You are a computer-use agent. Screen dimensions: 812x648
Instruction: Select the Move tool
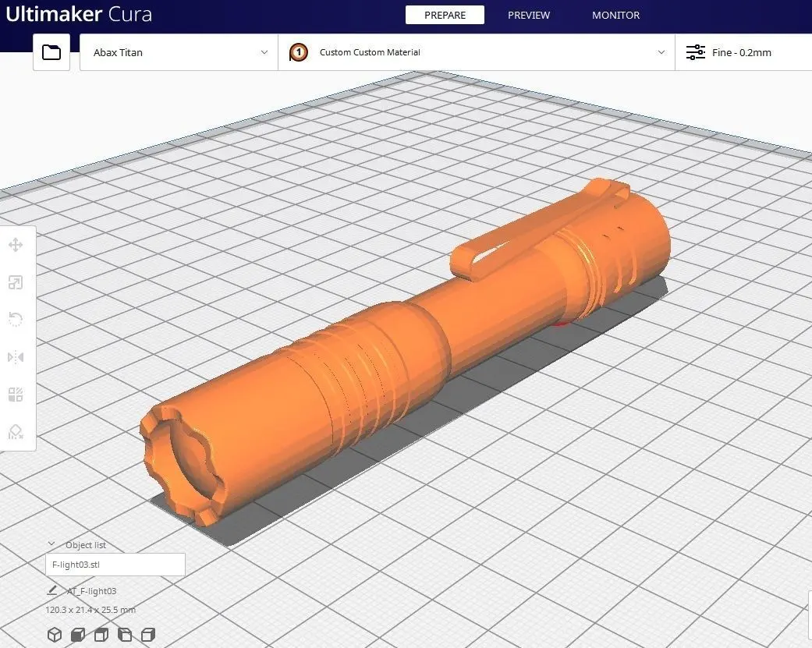click(x=16, y=245)
